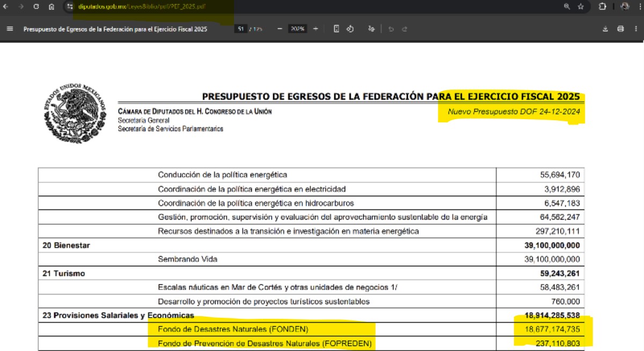The height and width of the screenshot is (351, 644).
Task: Rotate the PDF counterclockwise
Action: [350, 29]
